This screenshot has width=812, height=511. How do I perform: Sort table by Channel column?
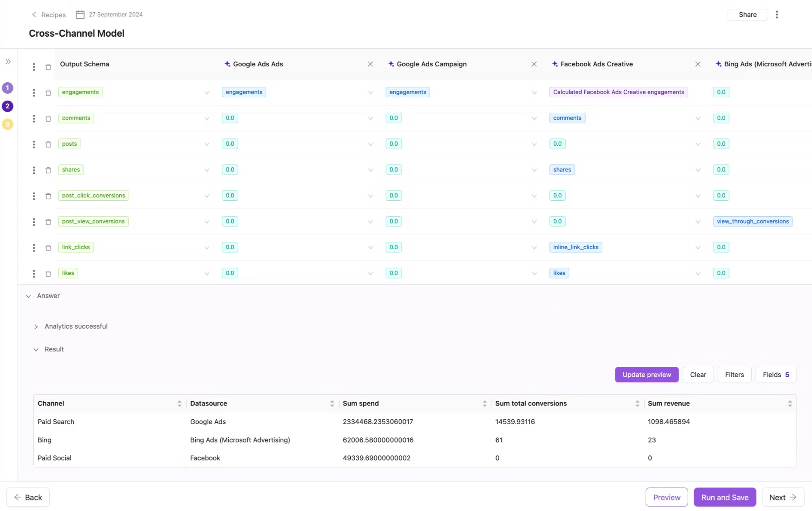[x=180, y=404]
